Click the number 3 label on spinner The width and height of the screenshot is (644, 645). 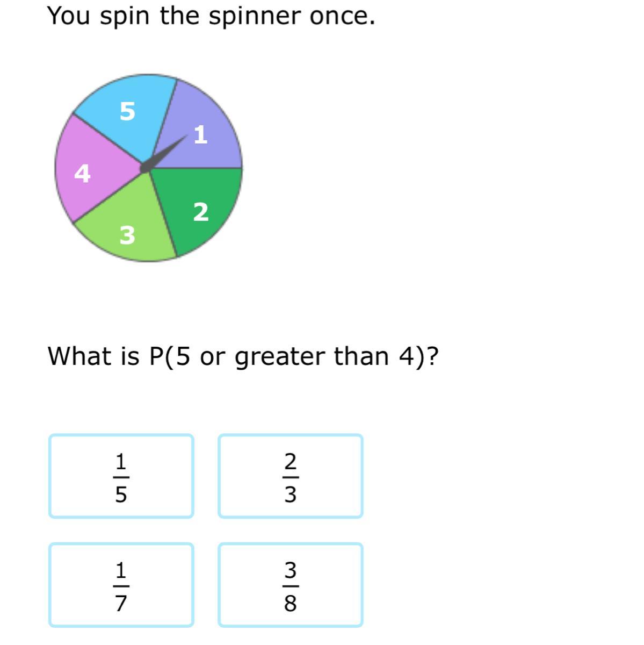[x=127, y=235]
